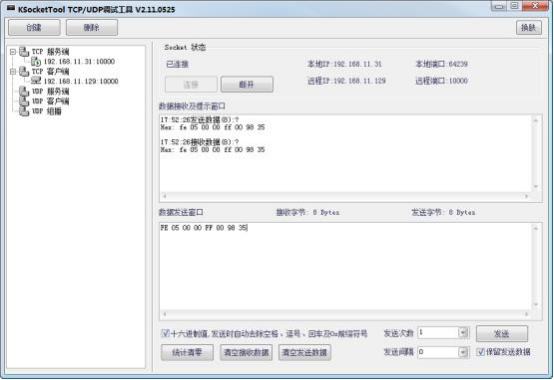The width and height of the screenshot is (554, 380).
Task: Click the TCP 客户端 node icon
Action: click(x=24, y=71)
